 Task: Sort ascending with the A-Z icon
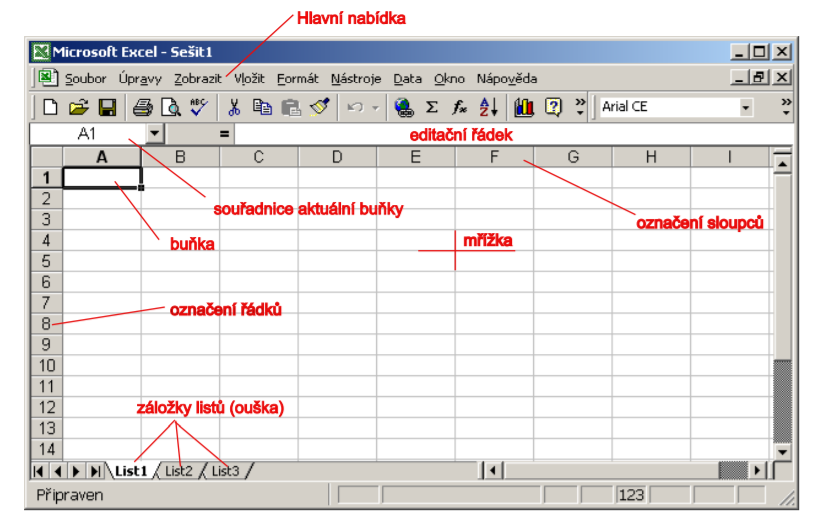(489, 107)
